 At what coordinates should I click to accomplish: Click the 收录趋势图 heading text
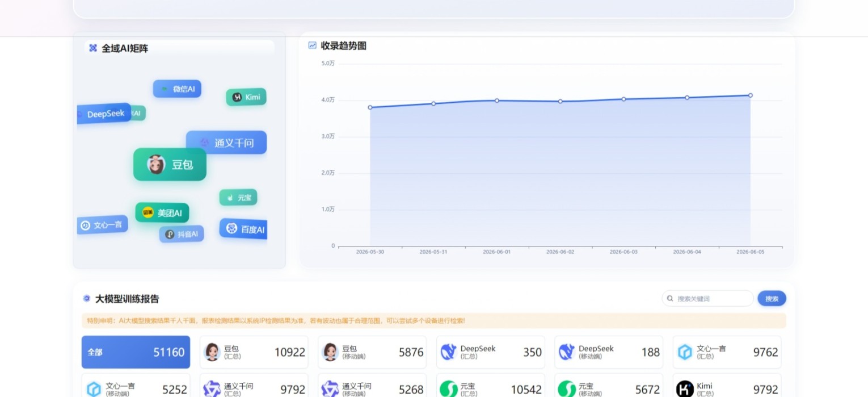point(344,46)
